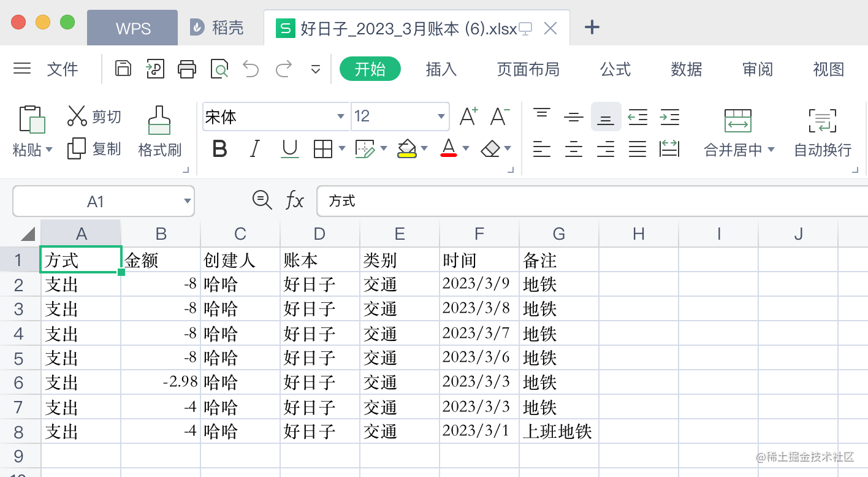Switch to the 公式 ribbon tab

coord(615,69)
